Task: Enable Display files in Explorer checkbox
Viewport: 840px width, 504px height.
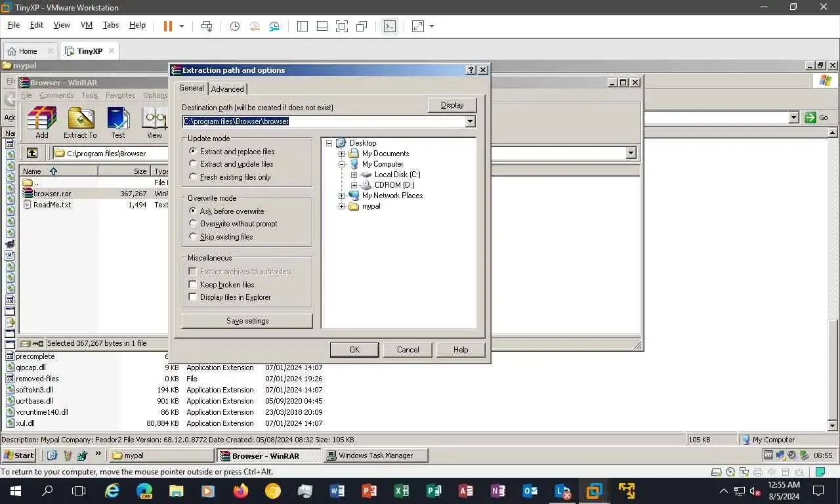Action: click(x=193, y=297)
